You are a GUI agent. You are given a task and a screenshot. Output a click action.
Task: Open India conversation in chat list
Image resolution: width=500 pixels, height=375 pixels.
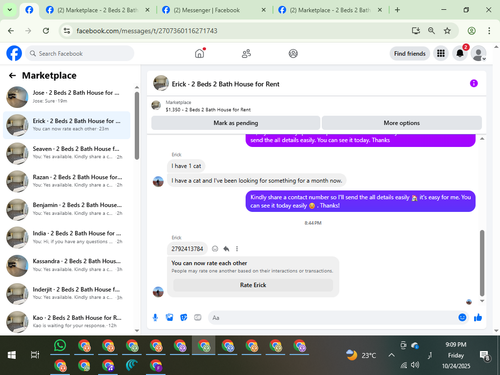coord(67,238)
